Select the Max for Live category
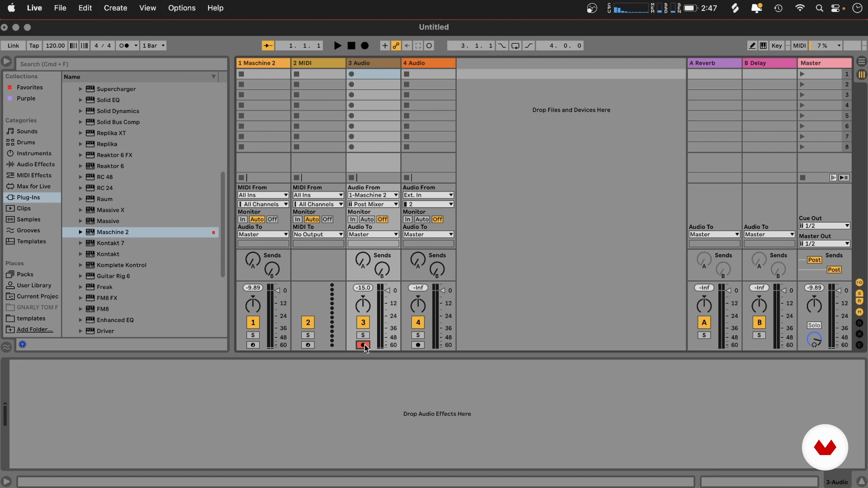The image size is (868, 488). [x=33, y=186]
